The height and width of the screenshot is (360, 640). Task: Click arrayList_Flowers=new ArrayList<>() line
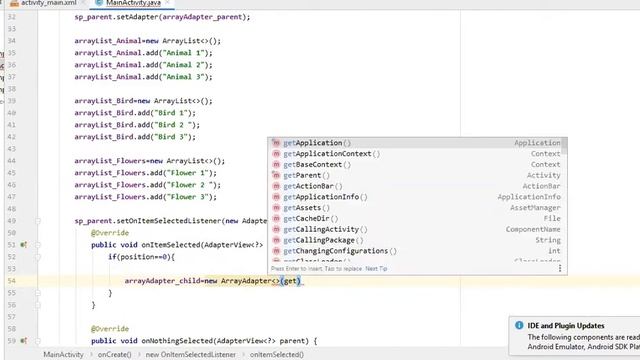[x=149, y=161]
